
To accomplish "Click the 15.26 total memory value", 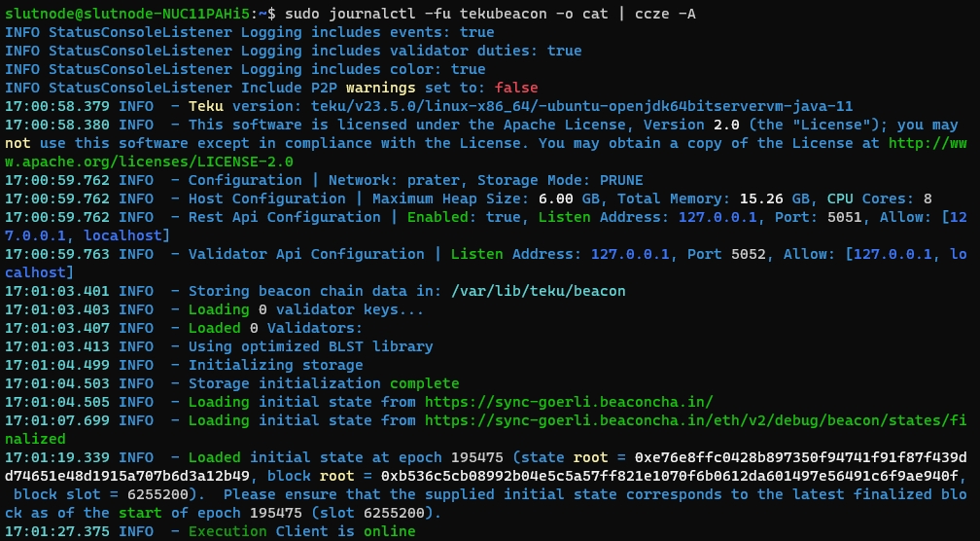I will coord(744,198).
